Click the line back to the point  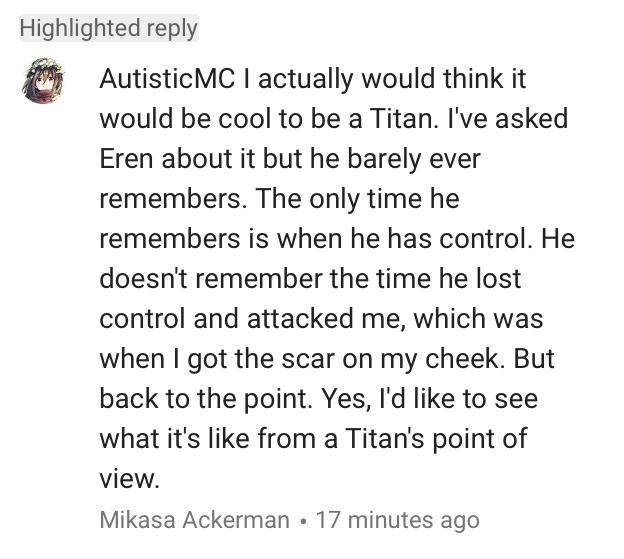pos(206,399)
